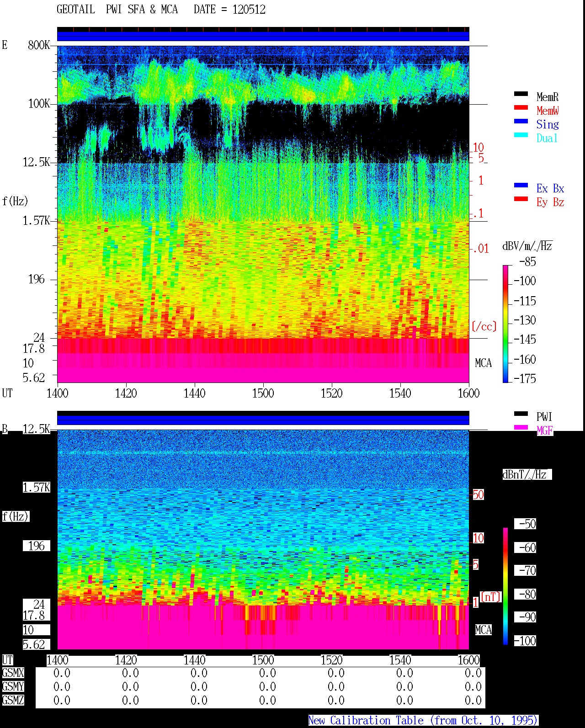The height and width of the screenshot is (728, 585).
Task: Click the GSMX row label
Action: point(13,673)
